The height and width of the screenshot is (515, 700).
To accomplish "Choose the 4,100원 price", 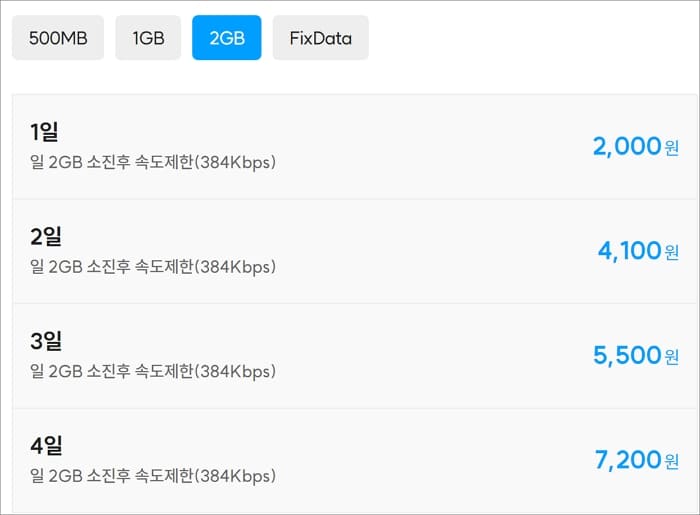I will coord(638,251).
